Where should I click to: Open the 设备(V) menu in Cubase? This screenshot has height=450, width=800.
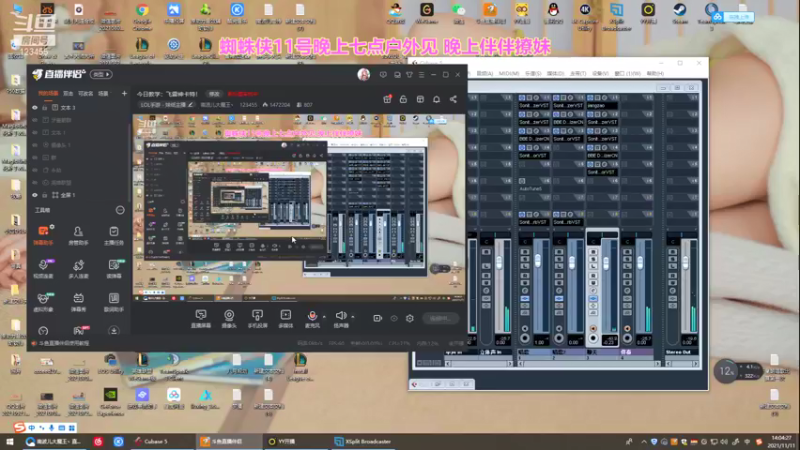(x=601, y=73)
